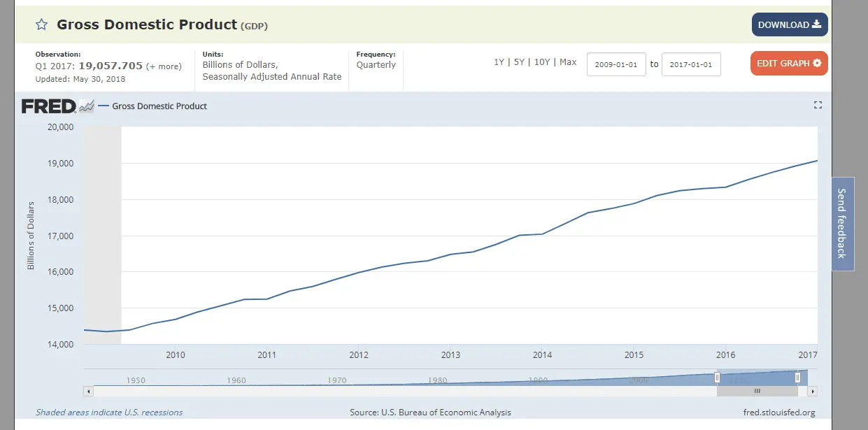Click the timeline horizontal scrollbar thumb
The image size is (868, 430).
coord(757,392)
